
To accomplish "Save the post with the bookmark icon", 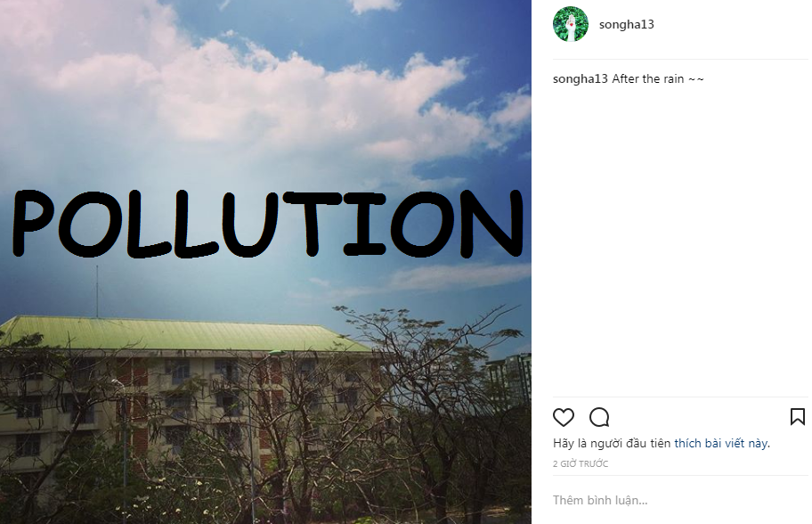I will click(x=798, y=417).
